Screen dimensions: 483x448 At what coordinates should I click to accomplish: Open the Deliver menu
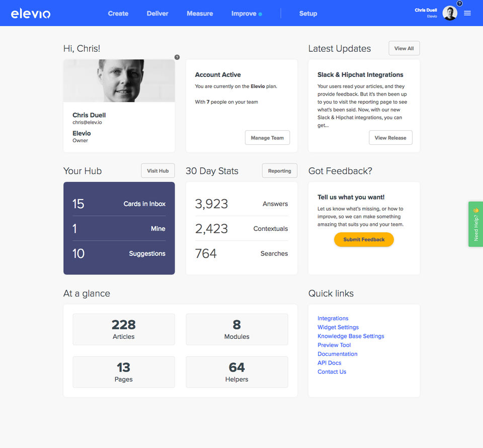point(157,14)
